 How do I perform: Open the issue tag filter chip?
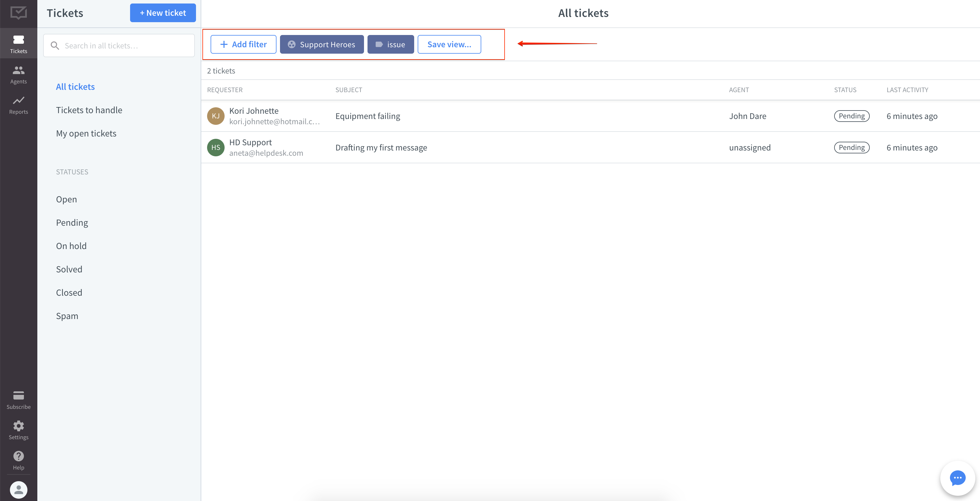click(x=390, y=44)
